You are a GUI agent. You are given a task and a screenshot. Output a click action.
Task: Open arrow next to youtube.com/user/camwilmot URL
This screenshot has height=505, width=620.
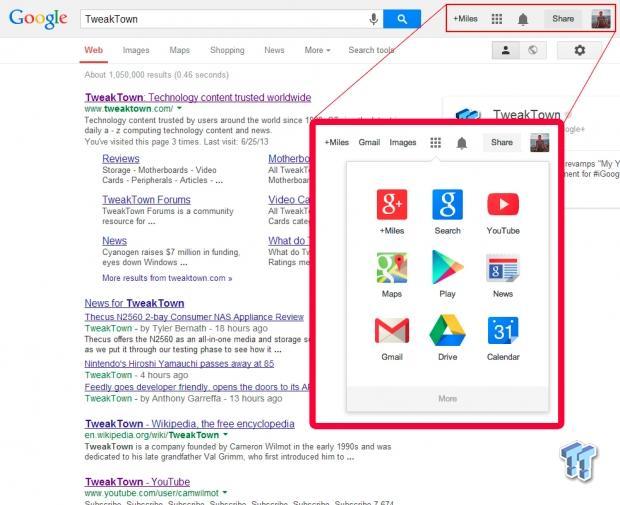coord(225,493)
